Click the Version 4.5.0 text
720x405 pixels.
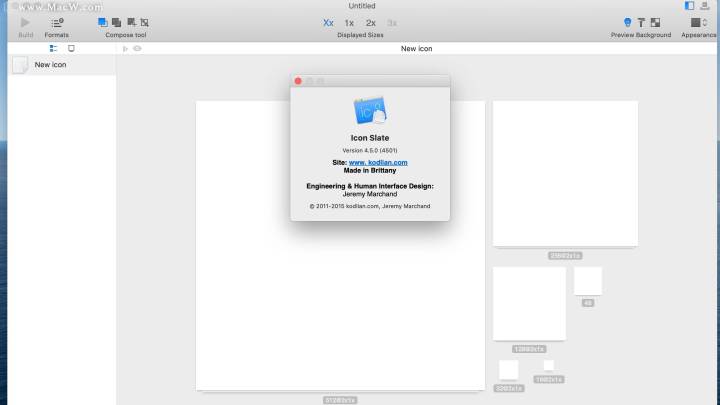click(x=370, y=151)
